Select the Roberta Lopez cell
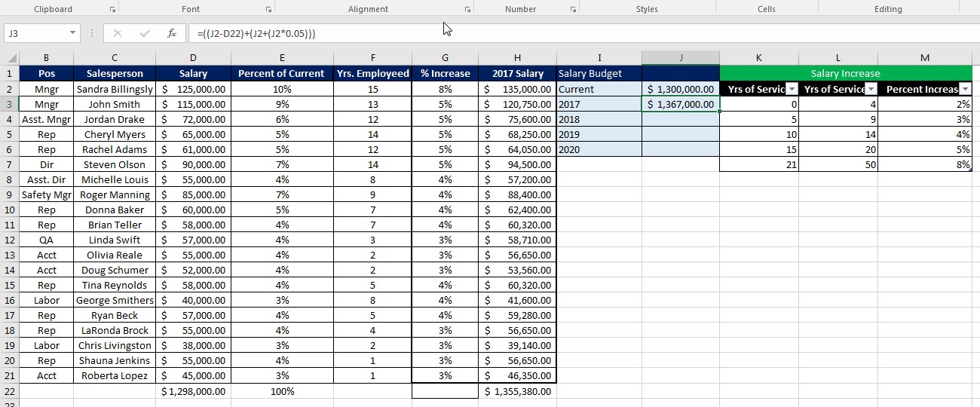Viewport: 980px width, 407px height. tap(115, 375)
